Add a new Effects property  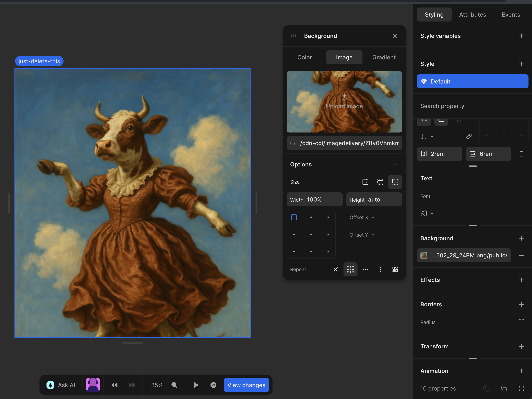[521, 280]
